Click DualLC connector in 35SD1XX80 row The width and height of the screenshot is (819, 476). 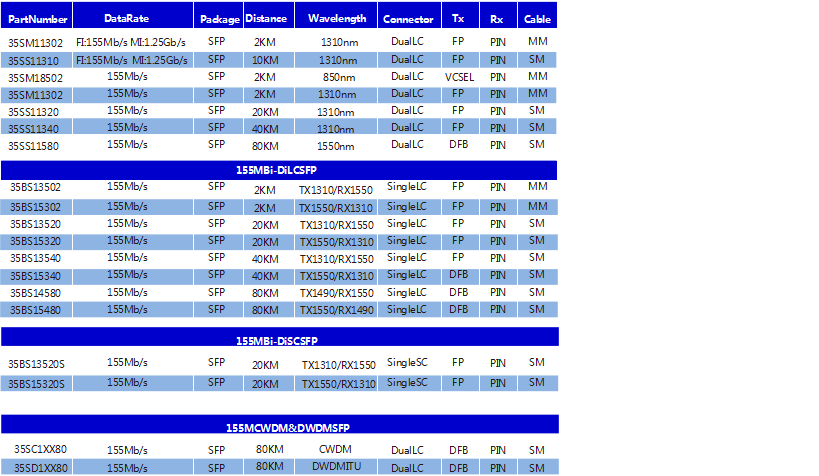click(x=407, y=468)
